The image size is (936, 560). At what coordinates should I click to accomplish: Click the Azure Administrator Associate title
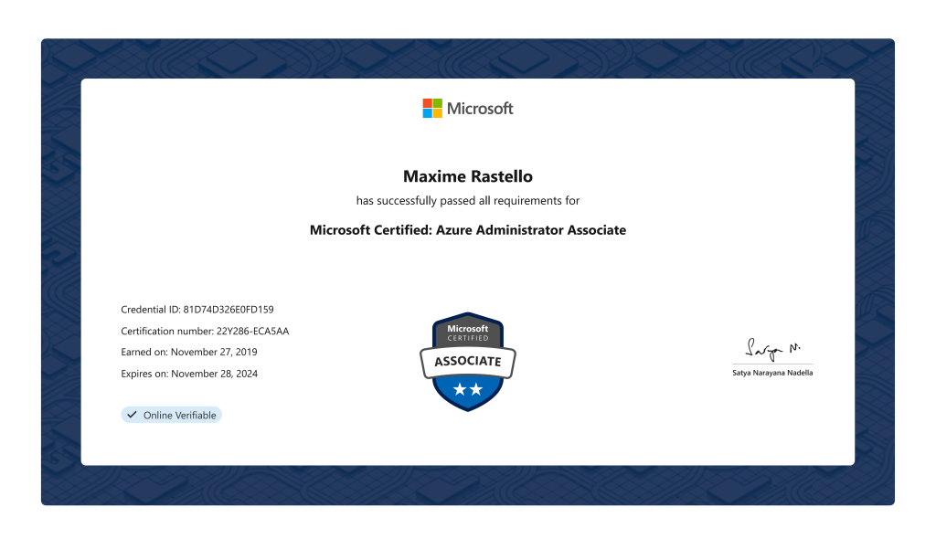[x=468, y=229]
